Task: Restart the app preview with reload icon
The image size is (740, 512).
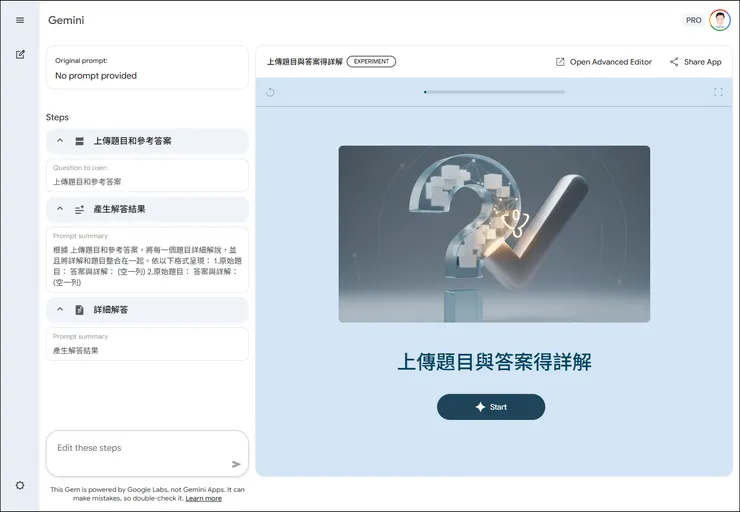Action: click(x=270, y=92)
